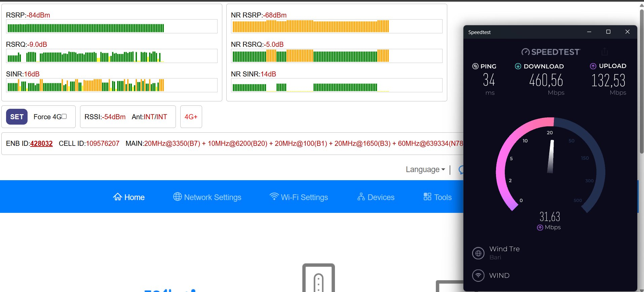Click the 4G+ indicator button

191,117
